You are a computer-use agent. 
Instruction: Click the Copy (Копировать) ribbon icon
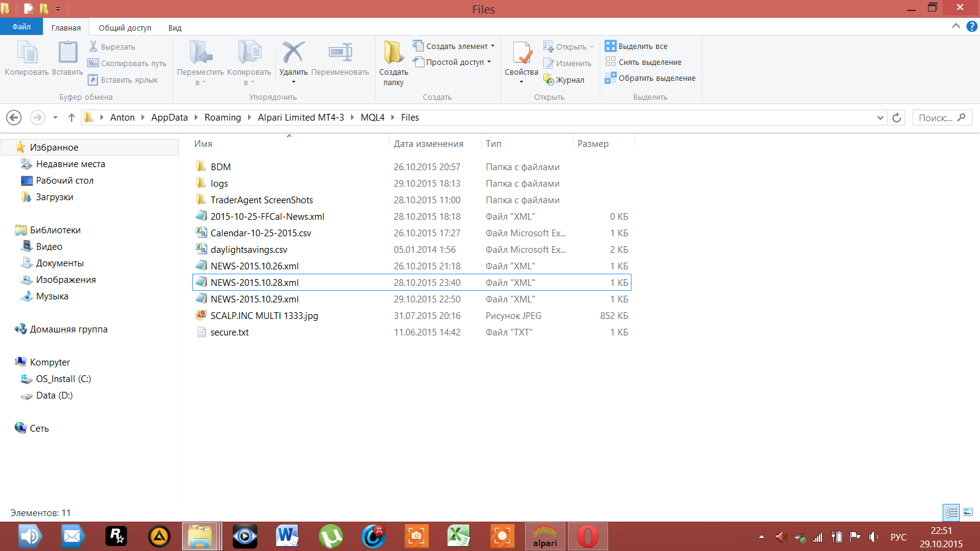pyautogui.click(x=27, y=53)
